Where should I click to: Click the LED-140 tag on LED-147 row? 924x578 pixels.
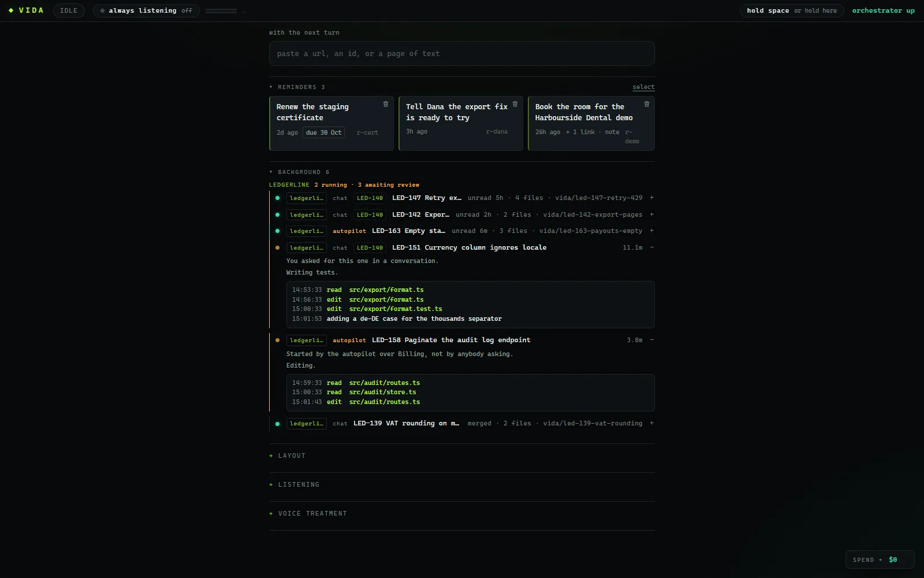370,198
